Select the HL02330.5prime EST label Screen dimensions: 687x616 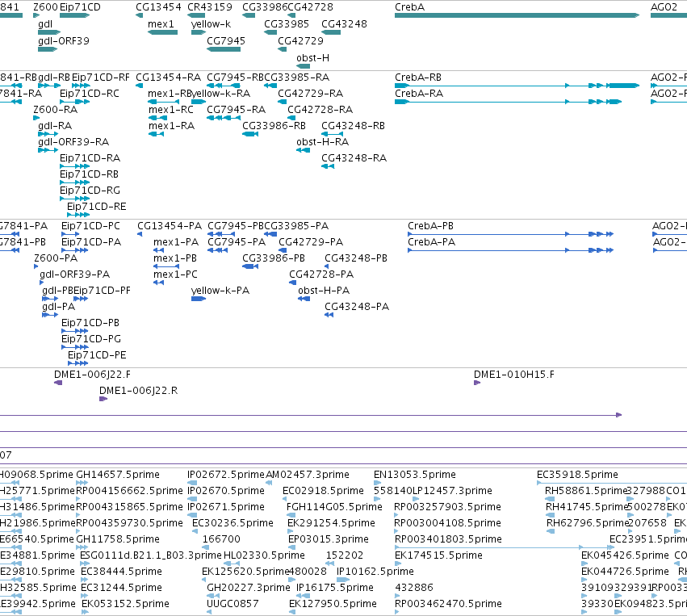point(264,555)
